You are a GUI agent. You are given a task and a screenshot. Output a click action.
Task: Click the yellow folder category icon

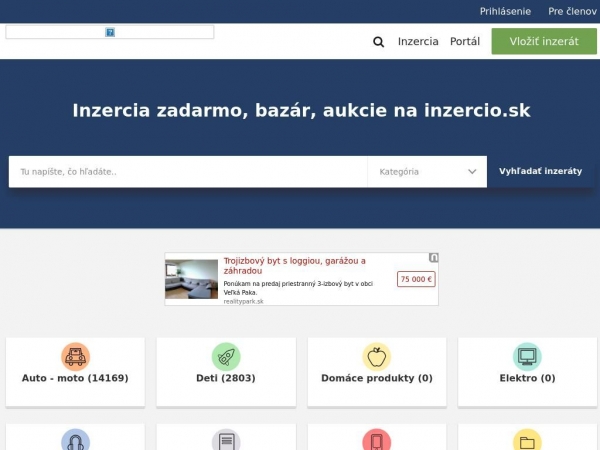tap(527, 440)
